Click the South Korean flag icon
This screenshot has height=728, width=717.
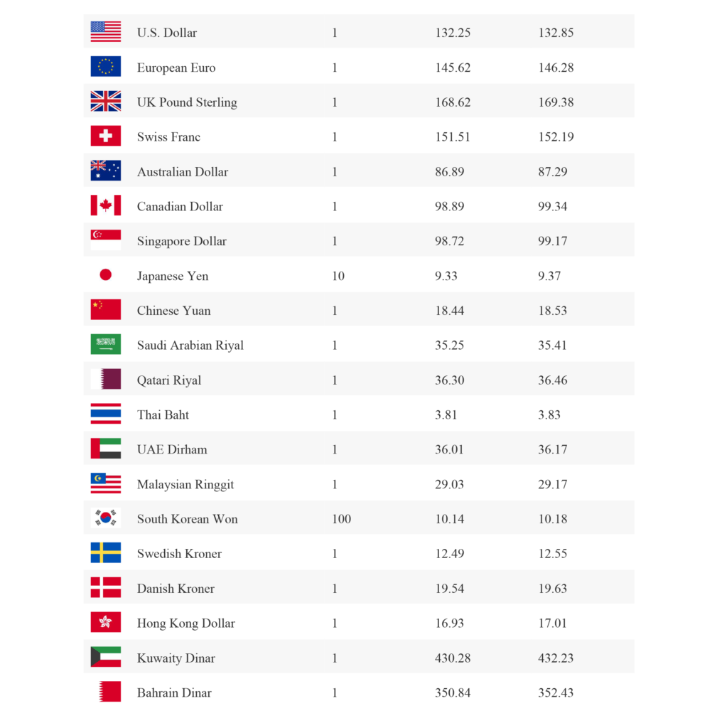(x=105, y=518)
